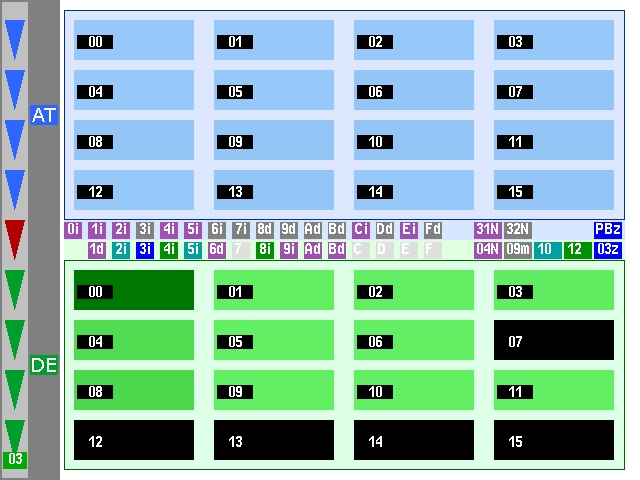640x480 pixels.
Task: Click blue cell 06 in AT panel
Action: point(414,91)
